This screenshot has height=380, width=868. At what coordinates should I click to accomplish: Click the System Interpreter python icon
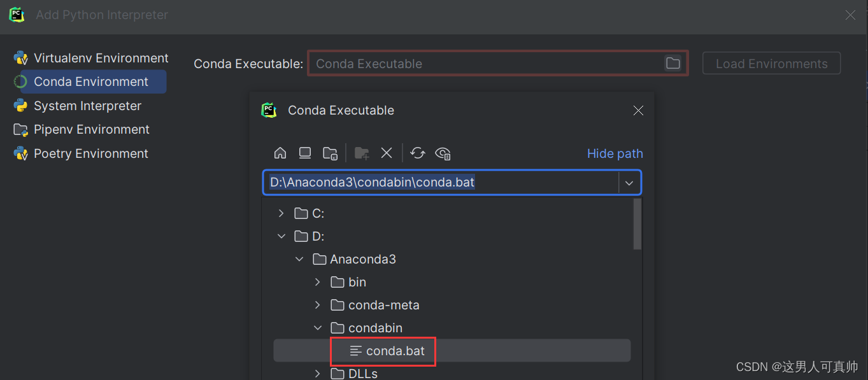[20, 106]
